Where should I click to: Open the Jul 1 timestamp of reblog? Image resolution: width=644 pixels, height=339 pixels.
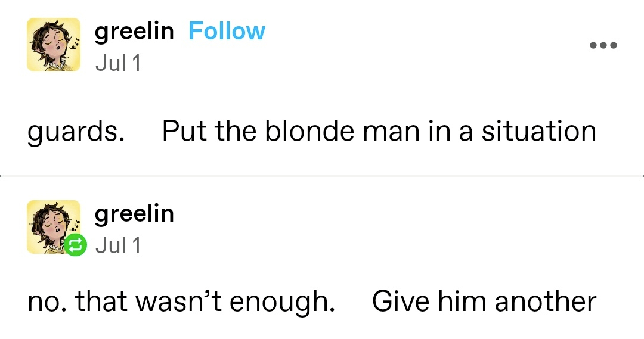pyautogui.click(x=118, y=245)
